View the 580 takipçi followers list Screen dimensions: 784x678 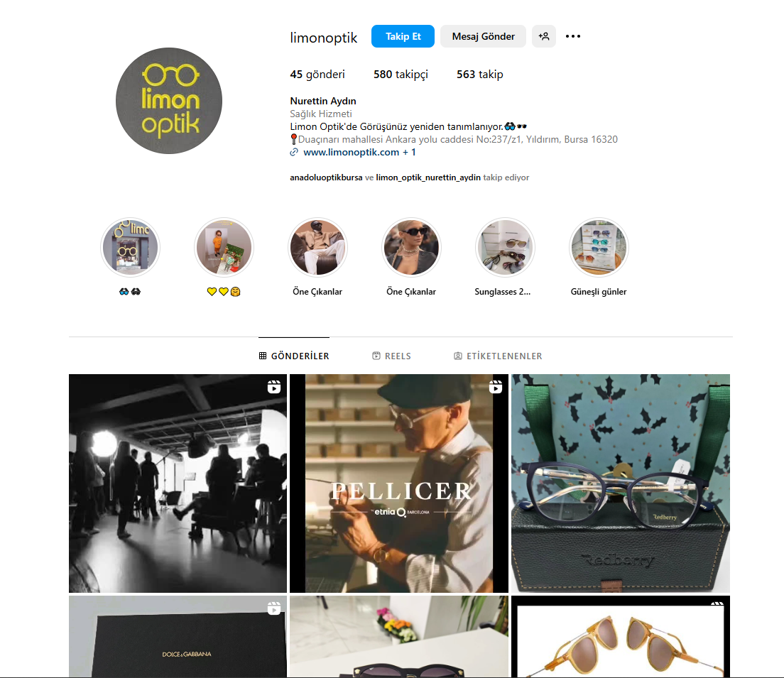coord(401,75)
